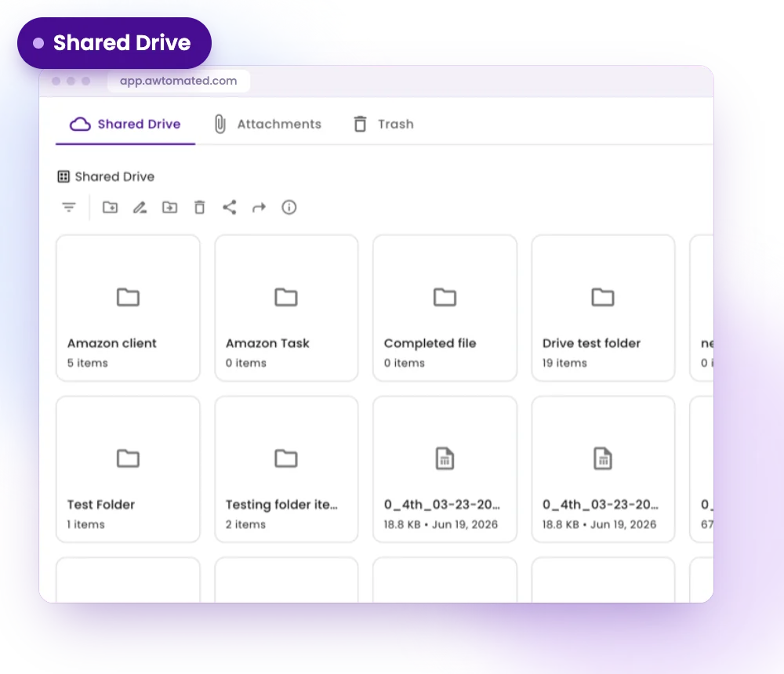Click the rename pencil icon
The image size is (784, 674).
tap(140, 207)
